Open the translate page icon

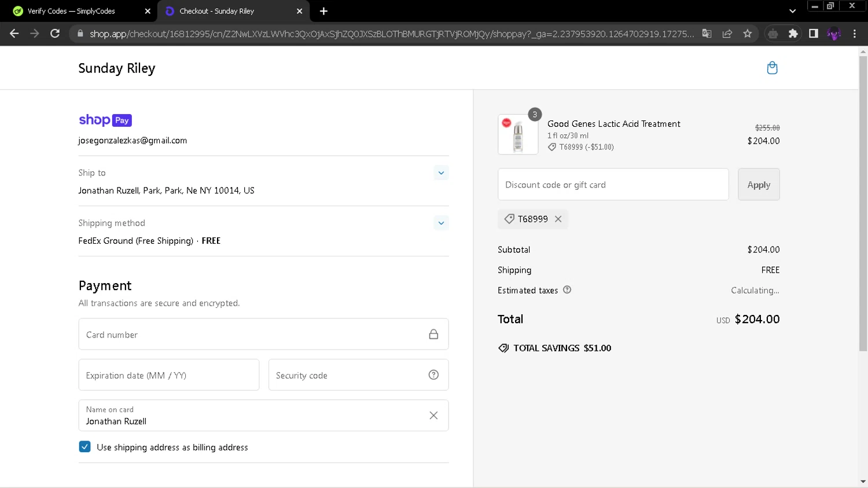pos(707,34)
